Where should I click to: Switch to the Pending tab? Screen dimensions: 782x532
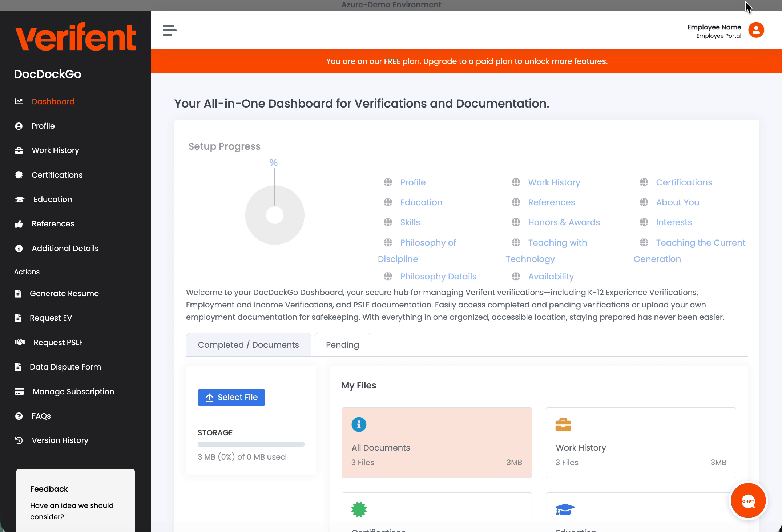click(342, 344)
